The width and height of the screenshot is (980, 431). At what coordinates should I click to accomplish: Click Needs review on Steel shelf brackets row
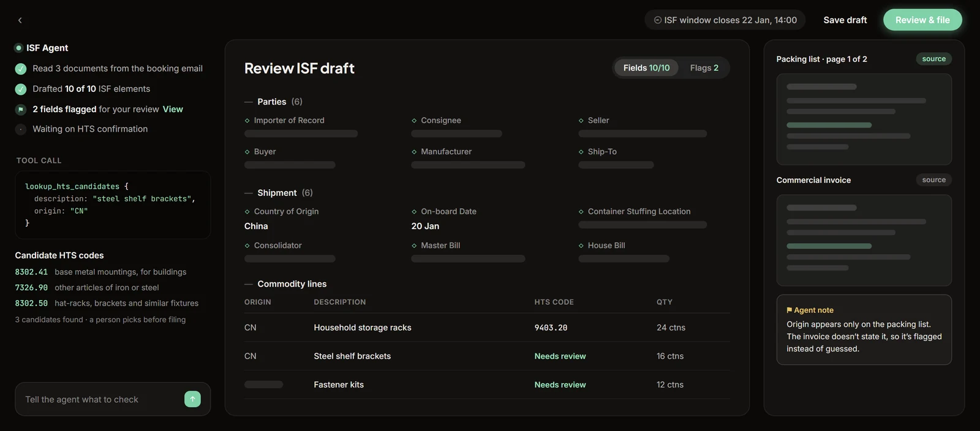coord(560,356)
